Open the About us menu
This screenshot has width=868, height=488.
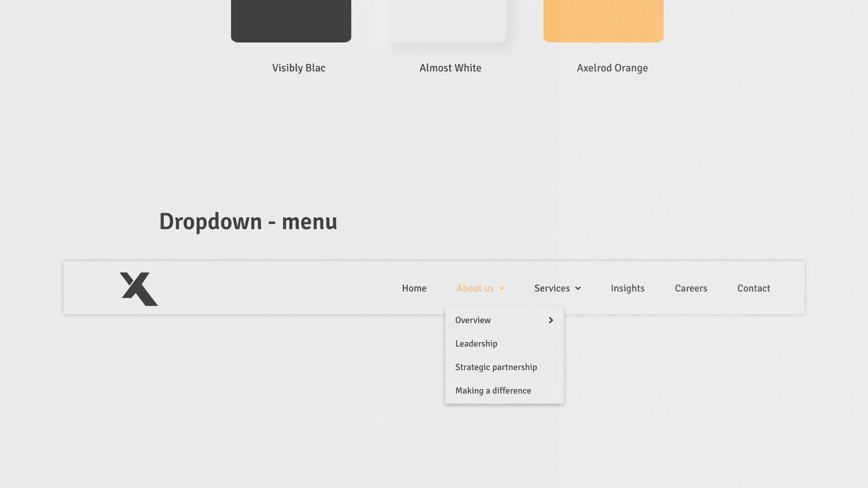click(x=475, y=288)
